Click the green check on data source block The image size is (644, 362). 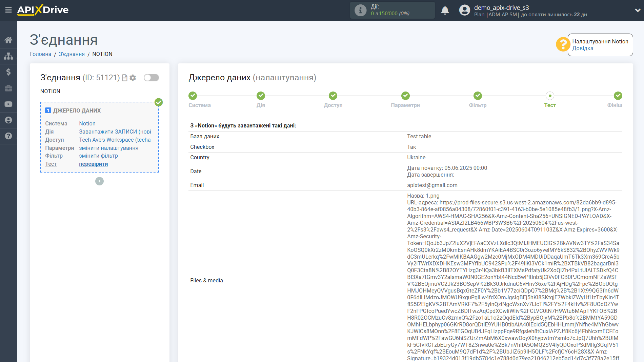tap(159, 102)
